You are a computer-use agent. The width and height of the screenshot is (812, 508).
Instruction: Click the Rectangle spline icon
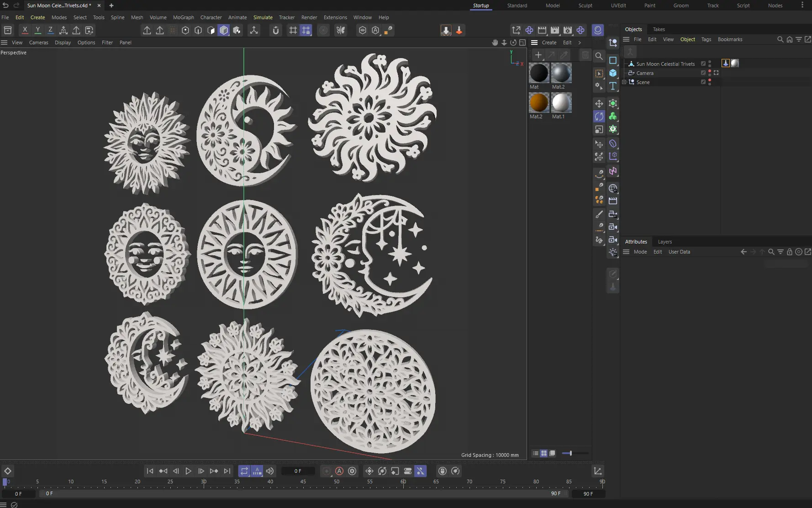click(x=613, y=60)
